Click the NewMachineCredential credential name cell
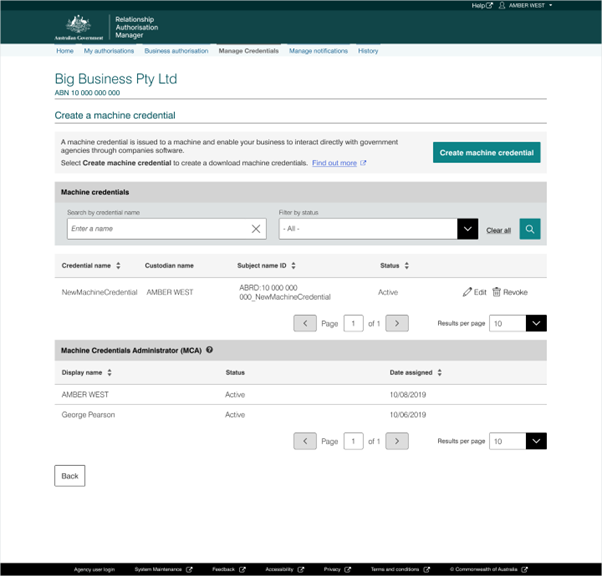Viewport: 602px width, 576px height. coord(99,292)
